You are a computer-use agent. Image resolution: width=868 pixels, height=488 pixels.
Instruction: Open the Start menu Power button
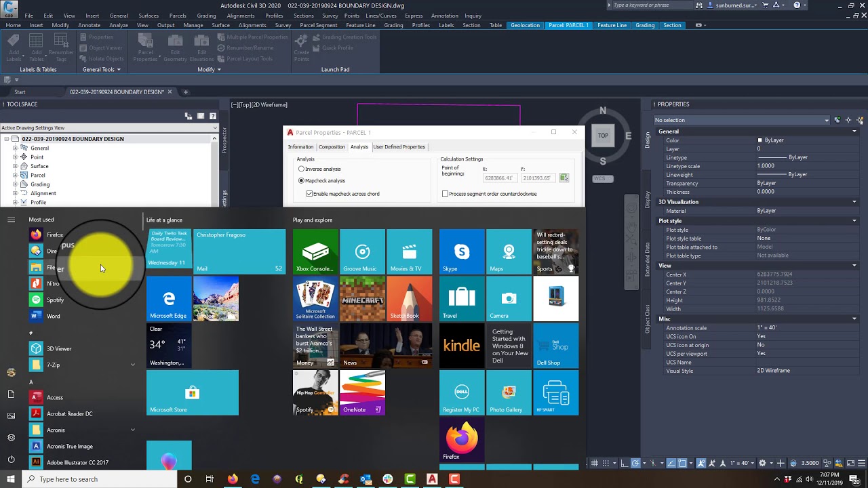11,459
